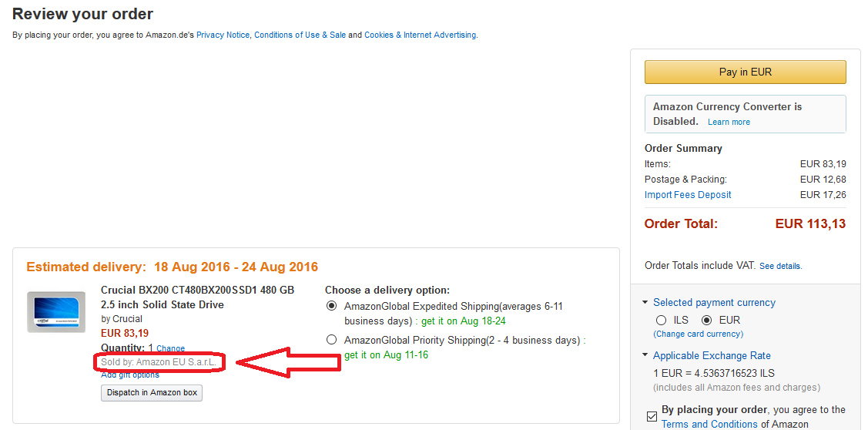The height and width of the screenshot is (430, 868).
Task: Choose EUR as payment currency
Action: 706,320
